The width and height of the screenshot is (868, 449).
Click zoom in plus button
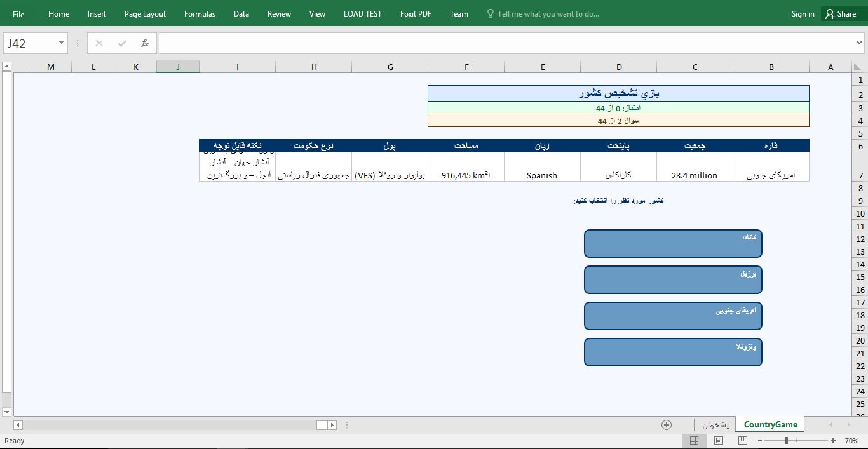[x=833, y=441]
